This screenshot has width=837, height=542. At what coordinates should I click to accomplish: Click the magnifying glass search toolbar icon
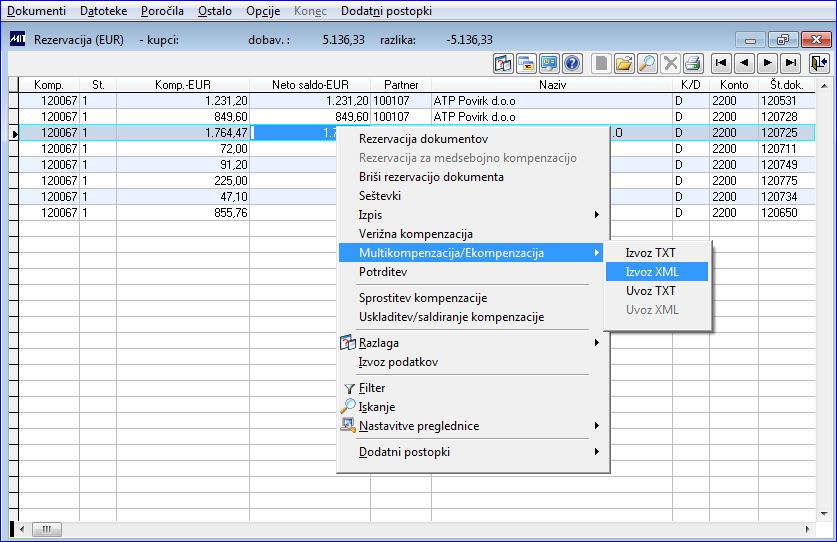647,64
